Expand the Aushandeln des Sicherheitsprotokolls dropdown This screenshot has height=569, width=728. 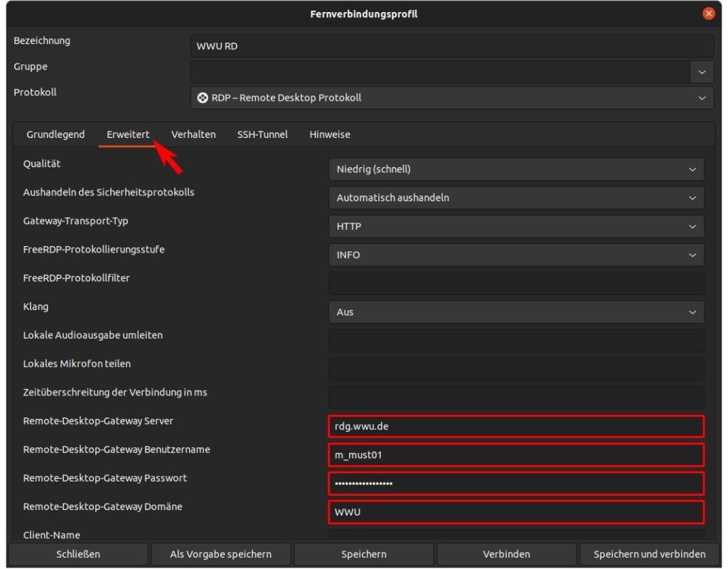(x=516, y=198)
